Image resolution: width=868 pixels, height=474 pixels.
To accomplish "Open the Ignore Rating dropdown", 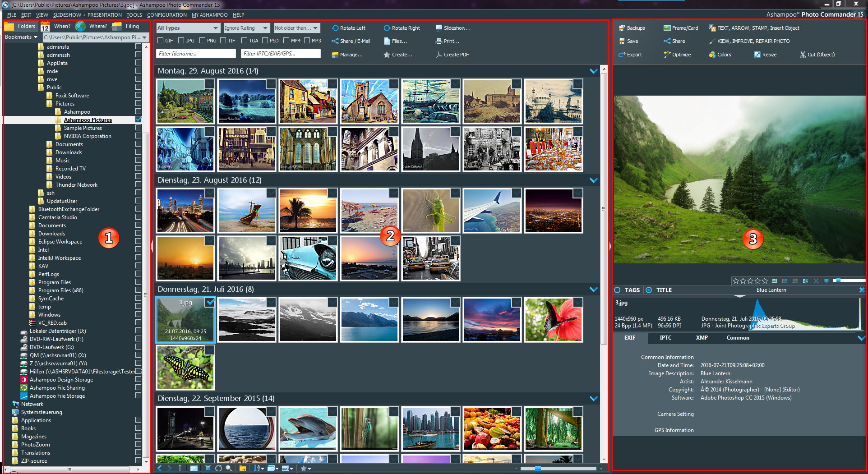I will (x=246, y=28).
